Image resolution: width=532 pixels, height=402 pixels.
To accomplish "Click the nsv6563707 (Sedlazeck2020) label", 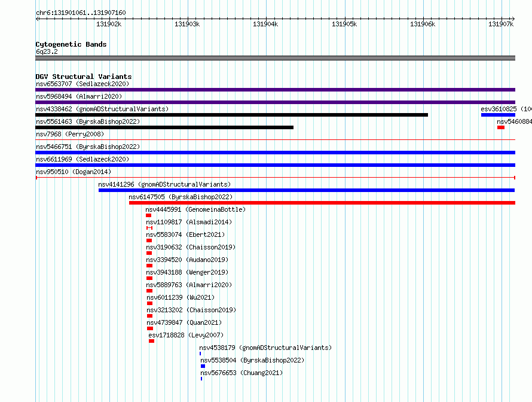I will [x=82, y=84].
